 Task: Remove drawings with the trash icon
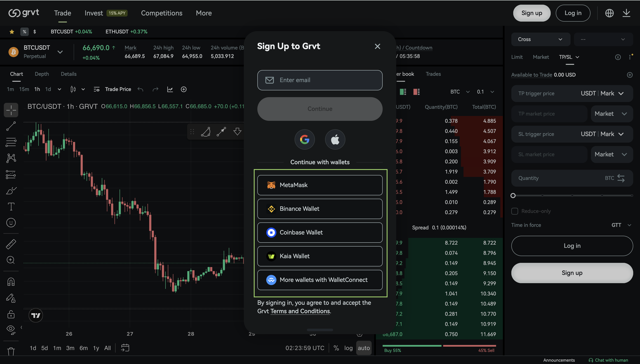[x=11, y=351]
